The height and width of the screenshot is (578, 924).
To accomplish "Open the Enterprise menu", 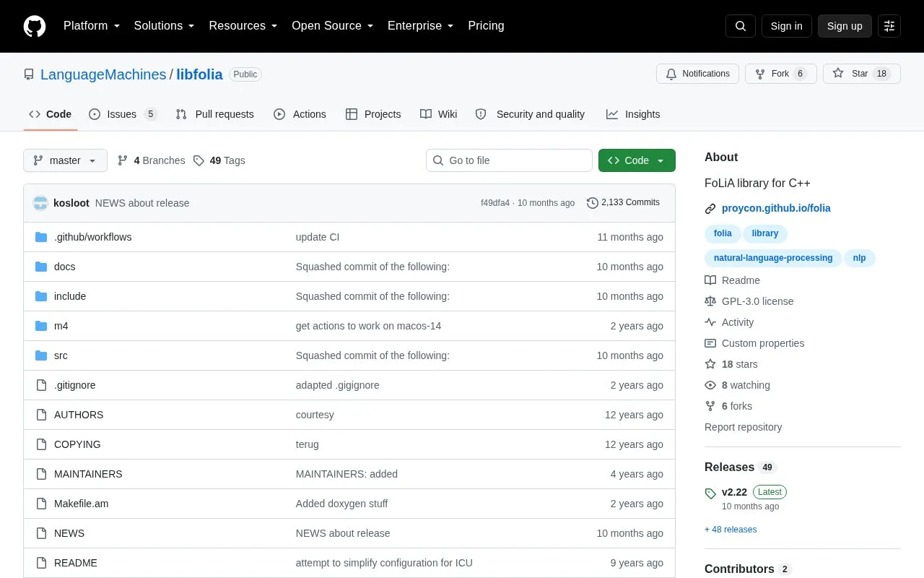I will click(x=421, y=26).
